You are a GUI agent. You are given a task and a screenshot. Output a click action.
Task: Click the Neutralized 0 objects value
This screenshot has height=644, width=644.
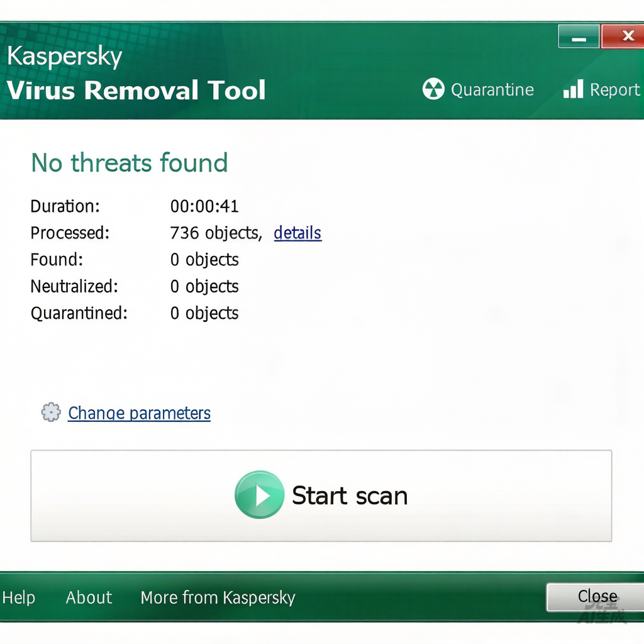[204, 286]
